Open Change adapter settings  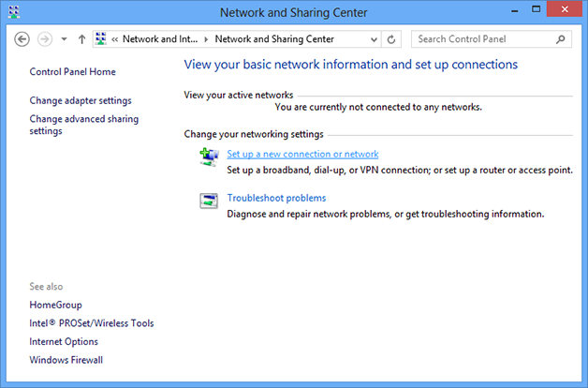(81, 100)
